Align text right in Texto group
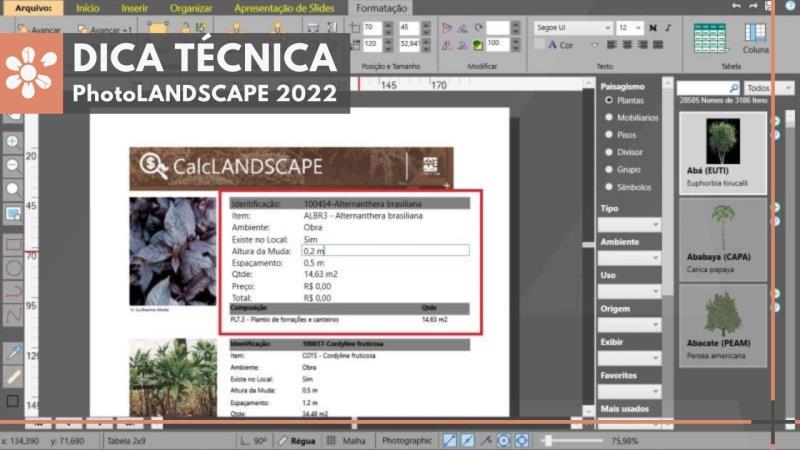The width and height of the screenshot is (800, 450). pos(642,45)
